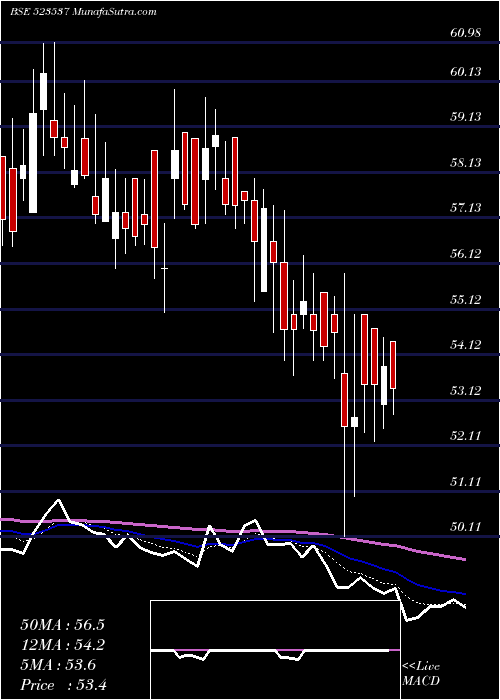
Task: Click the doji cross candle near 56.12
Action: pos(164,268)
